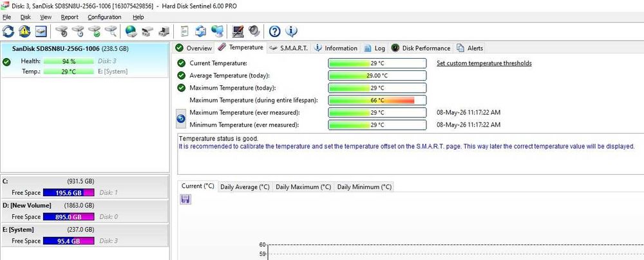Open the Log tab
644x260 pixels.
click(x=375, y=48)
